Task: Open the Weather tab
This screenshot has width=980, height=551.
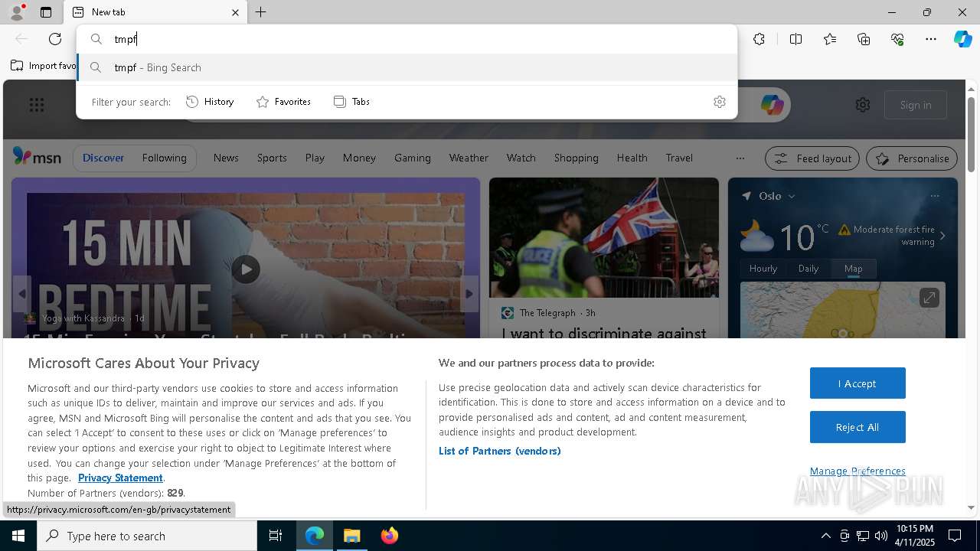Action: coord(469,158)
